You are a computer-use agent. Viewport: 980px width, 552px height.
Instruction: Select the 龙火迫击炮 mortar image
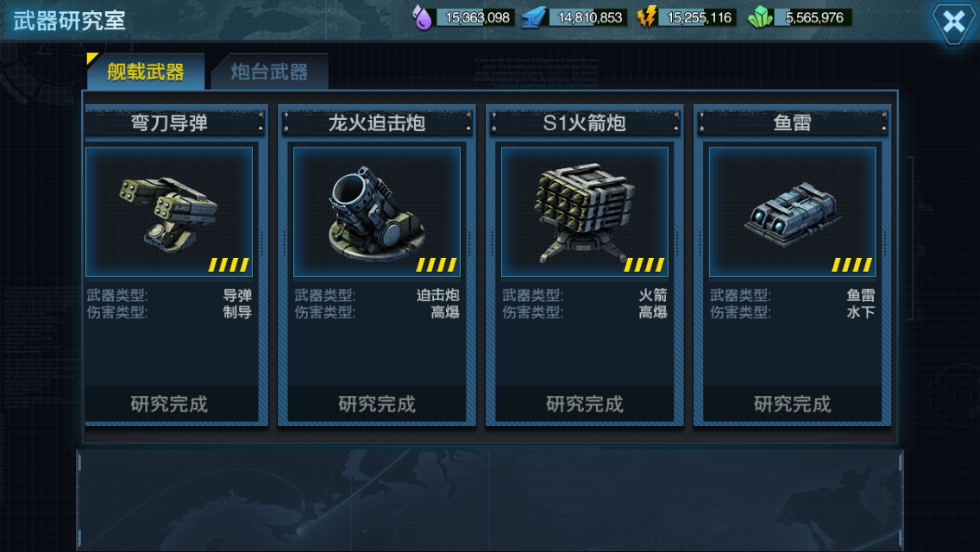377,212
